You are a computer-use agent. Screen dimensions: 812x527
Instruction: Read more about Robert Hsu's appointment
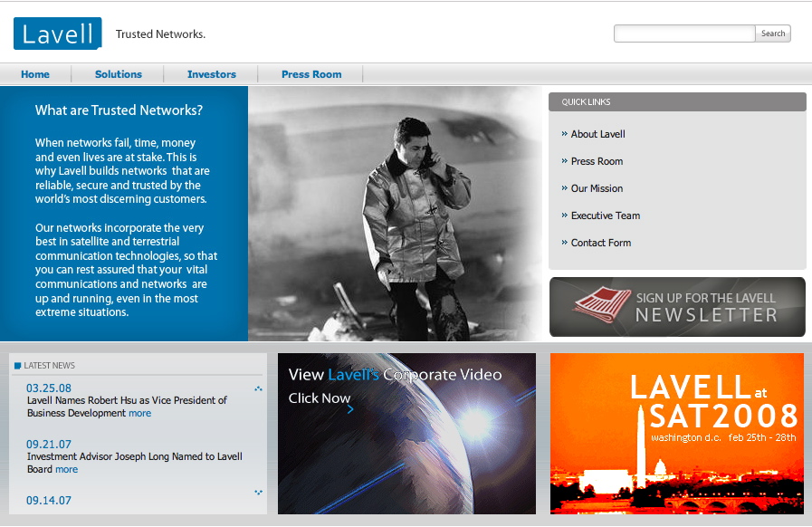[140, 413]
